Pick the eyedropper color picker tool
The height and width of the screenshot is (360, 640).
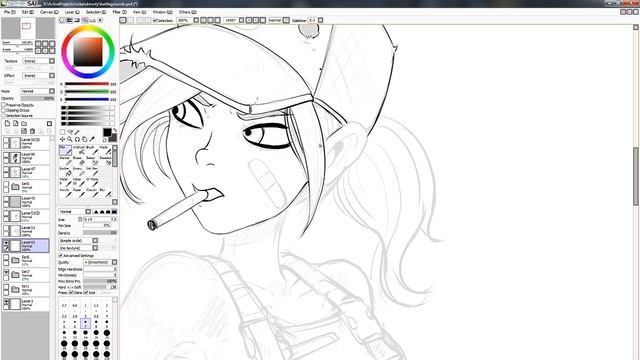point(92,139)
